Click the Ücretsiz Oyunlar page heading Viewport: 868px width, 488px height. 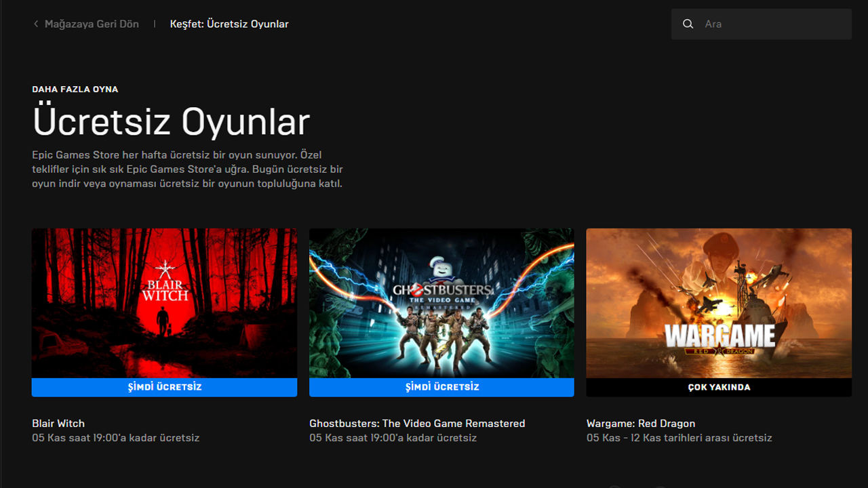pos(171,121)
